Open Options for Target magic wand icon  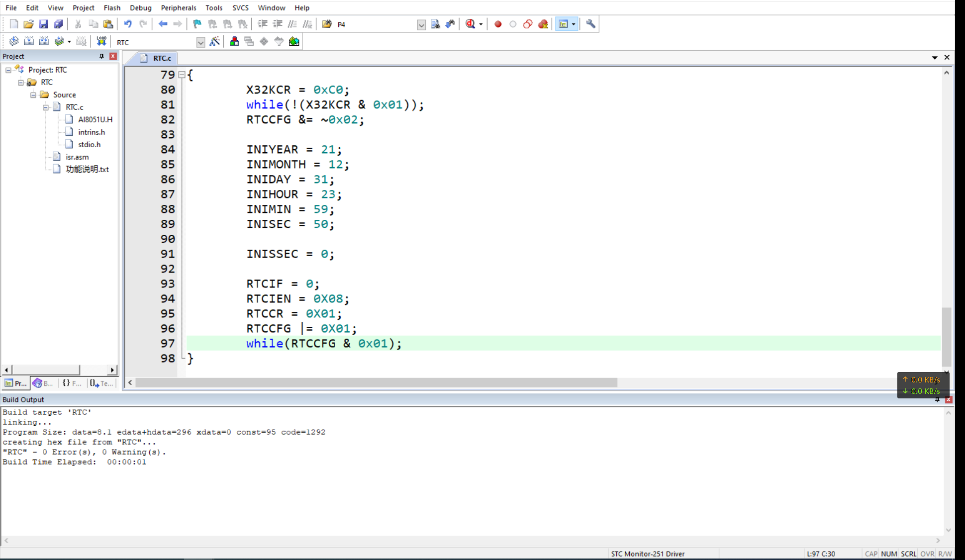coord(214,41)
